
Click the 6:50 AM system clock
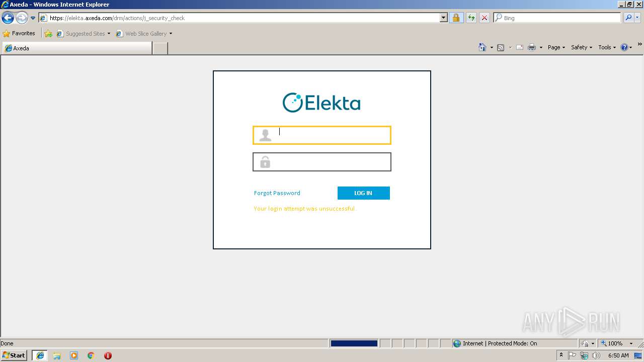tap(618, 355)
